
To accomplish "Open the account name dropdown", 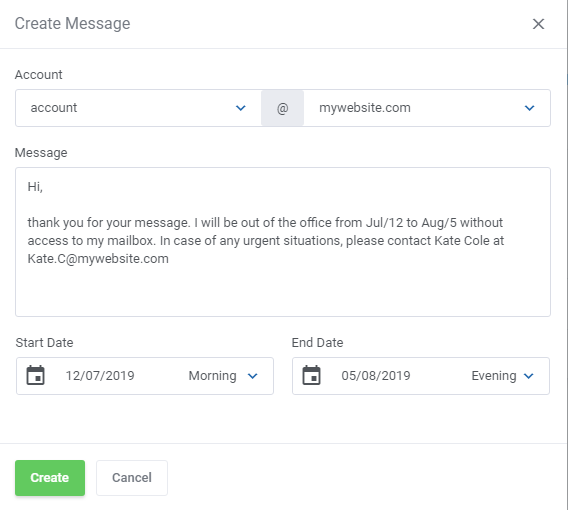I will (x=138, y=108).
